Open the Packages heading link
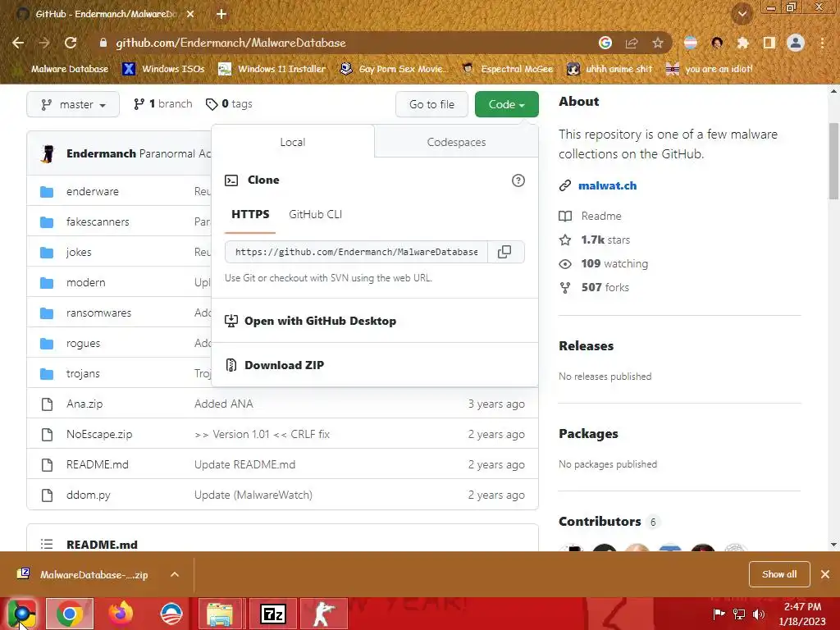This screenshot has height=630, width=840. (588, 434)
